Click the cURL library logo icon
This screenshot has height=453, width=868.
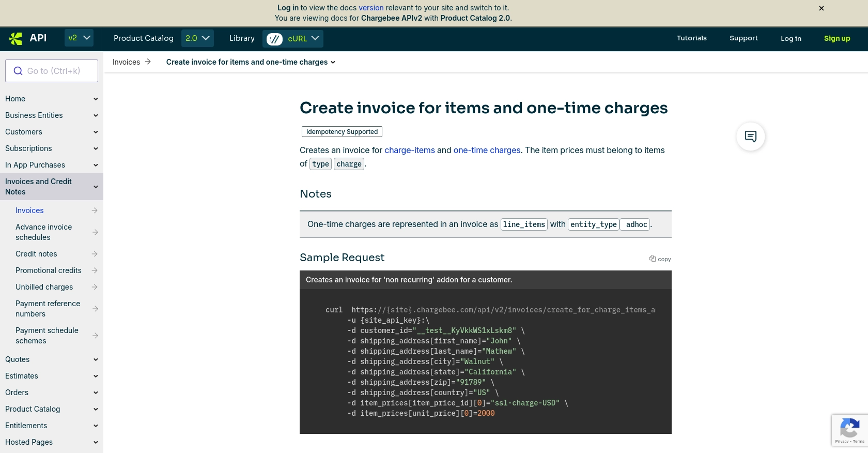point(274,39)
